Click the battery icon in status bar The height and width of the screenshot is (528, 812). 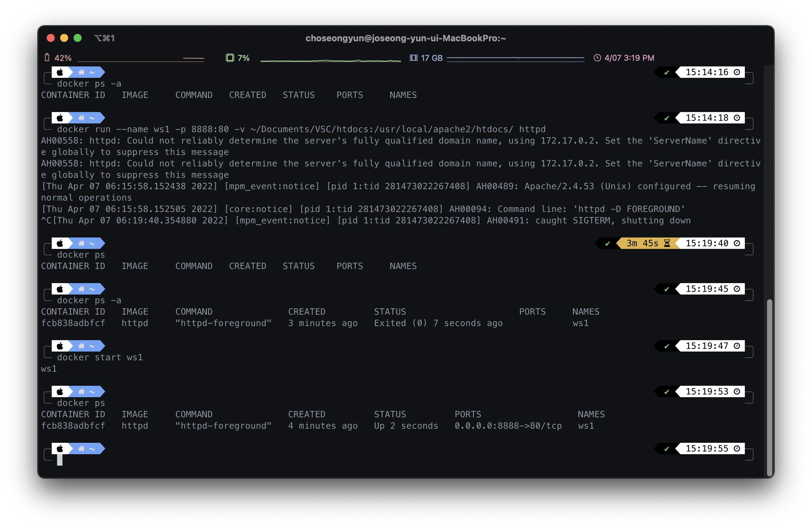pos(47,58)
